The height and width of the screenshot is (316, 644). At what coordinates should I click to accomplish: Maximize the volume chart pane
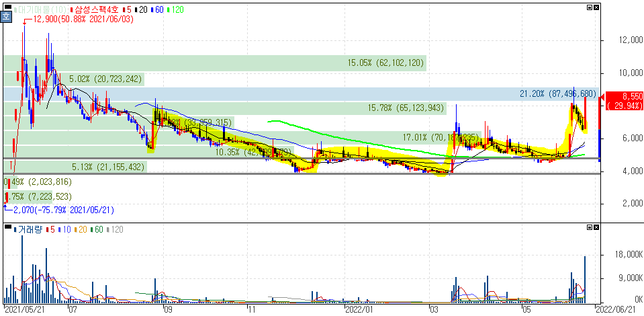590,227
